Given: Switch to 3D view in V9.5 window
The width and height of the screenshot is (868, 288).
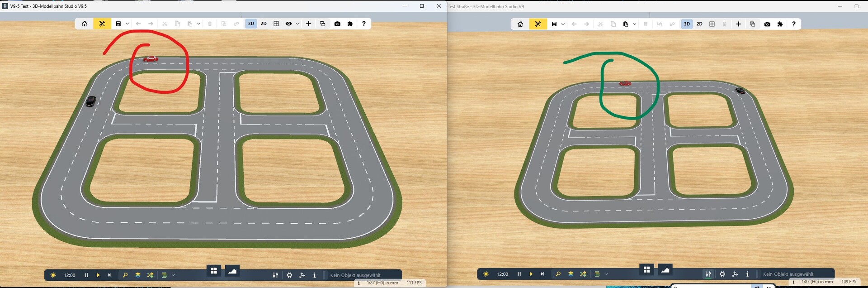Looking at the screenshot, I should coord(251,24).
